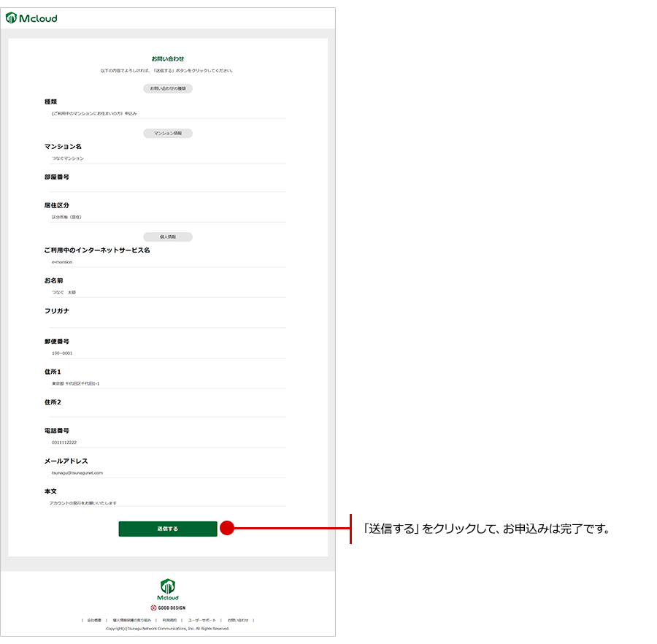Click the Mcloud logo in the footer
The image size is (657, 644).
pos(168,588)
